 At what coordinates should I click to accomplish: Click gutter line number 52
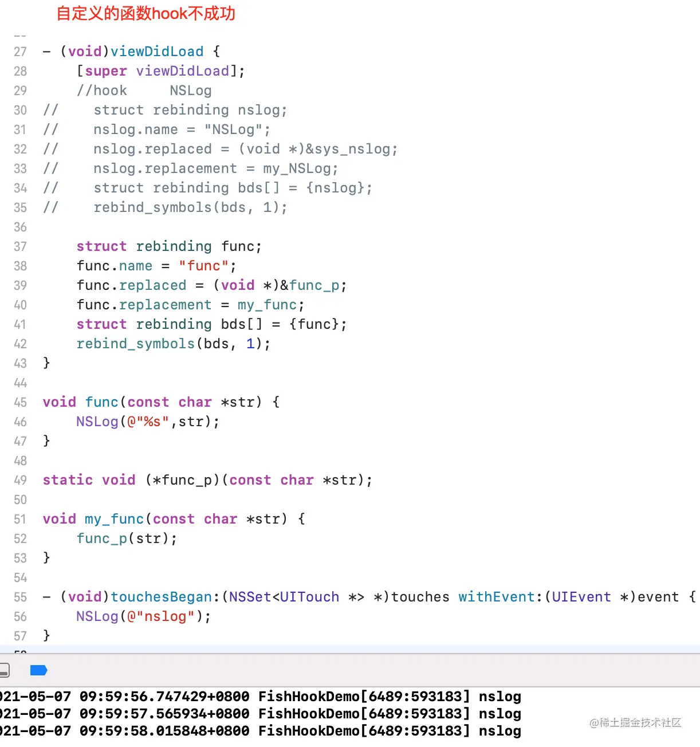click(x=20, y=538)
